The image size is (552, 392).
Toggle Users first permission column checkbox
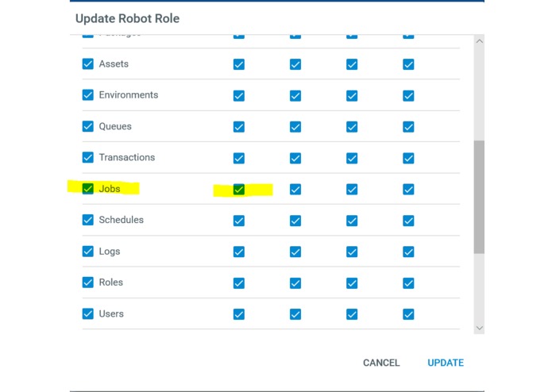(239, 314)
